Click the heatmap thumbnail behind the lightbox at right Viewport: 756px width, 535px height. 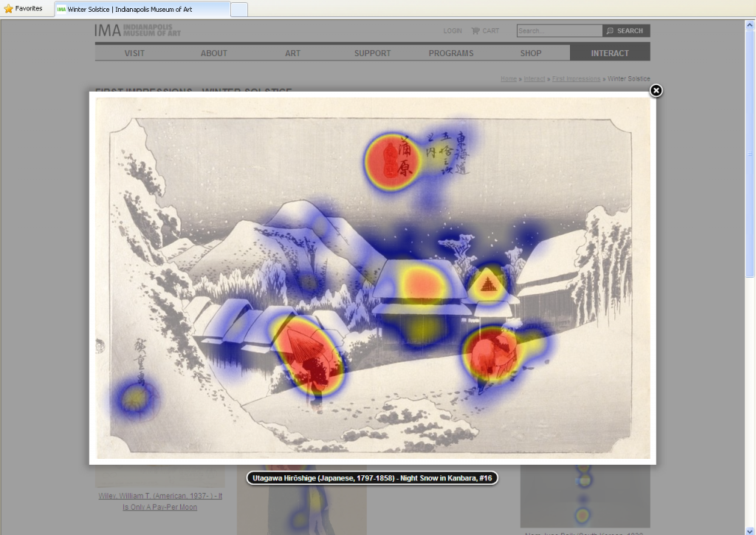click(585, 496)
